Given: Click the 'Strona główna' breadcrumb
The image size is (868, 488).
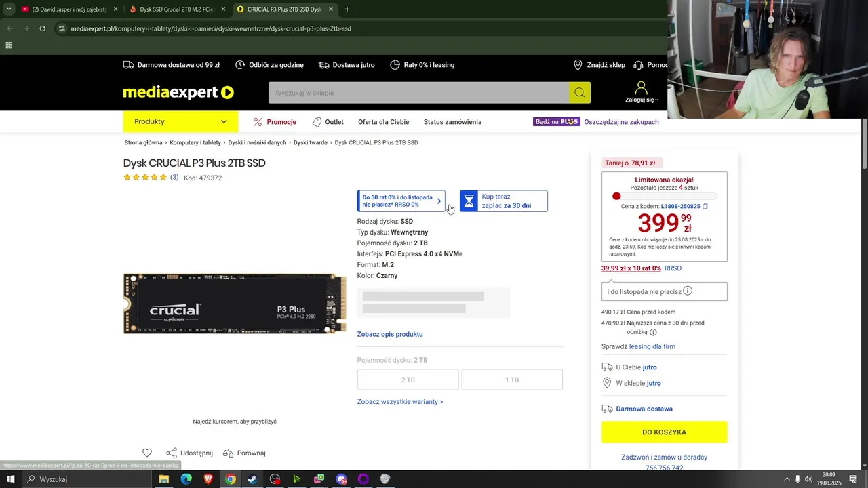Looking at the screenshot, I should click(x=143, y=143).
